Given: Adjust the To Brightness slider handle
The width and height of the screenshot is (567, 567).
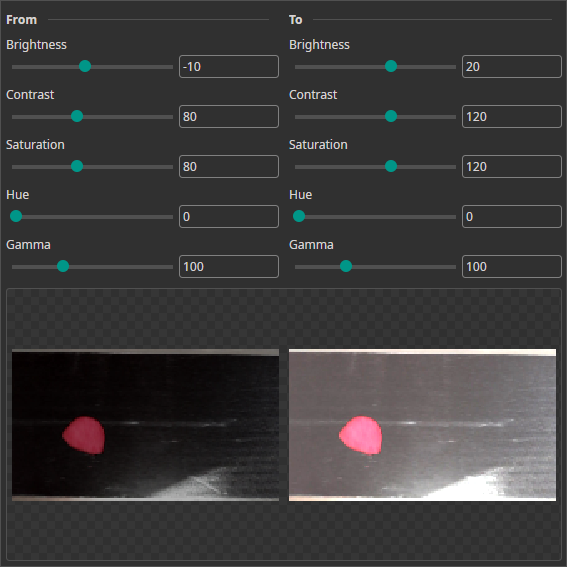Looking at the screenshot, I should pos(391,66).
